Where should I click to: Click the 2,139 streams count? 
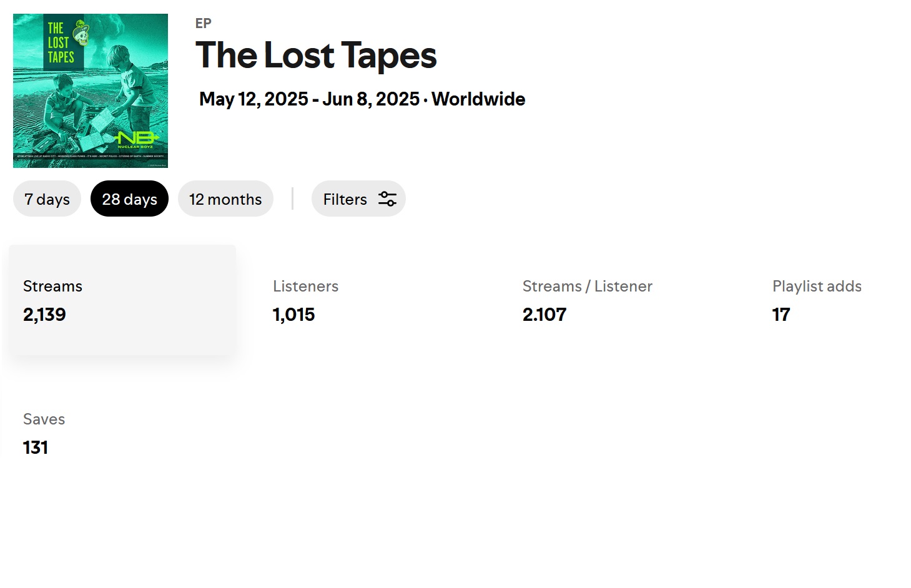pyautogui.click(x=44, y=315)
